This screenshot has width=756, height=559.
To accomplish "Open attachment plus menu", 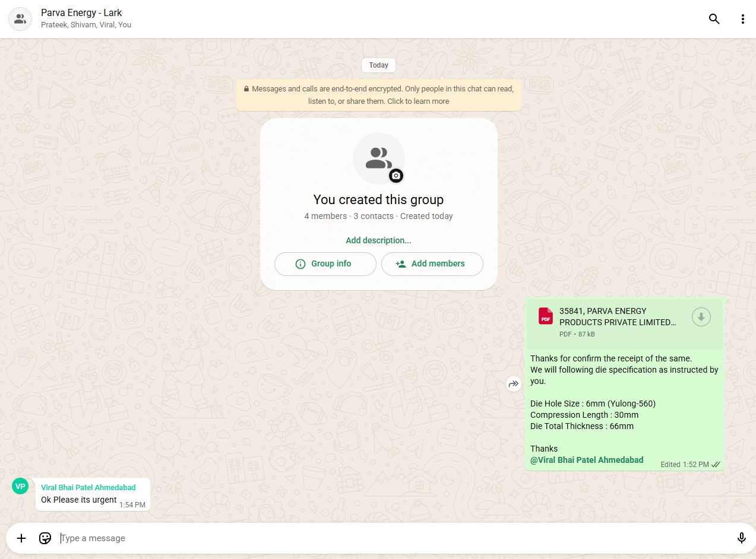I will 21,538.
